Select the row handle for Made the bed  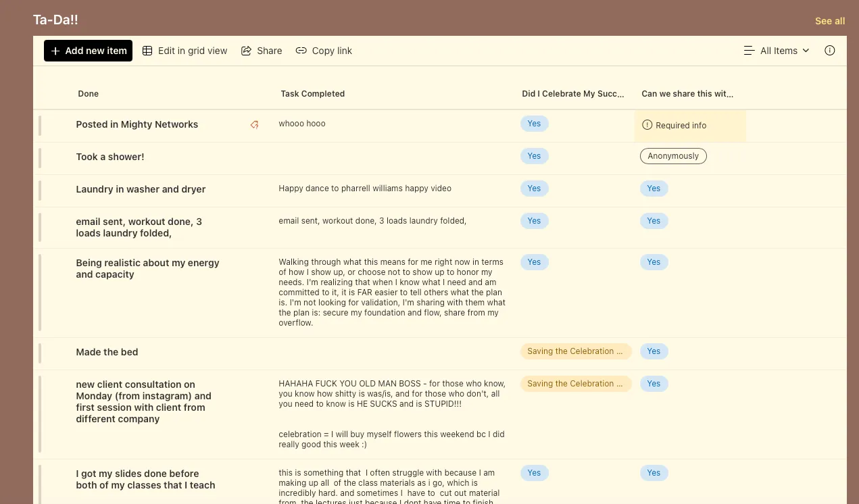(40, 353)
